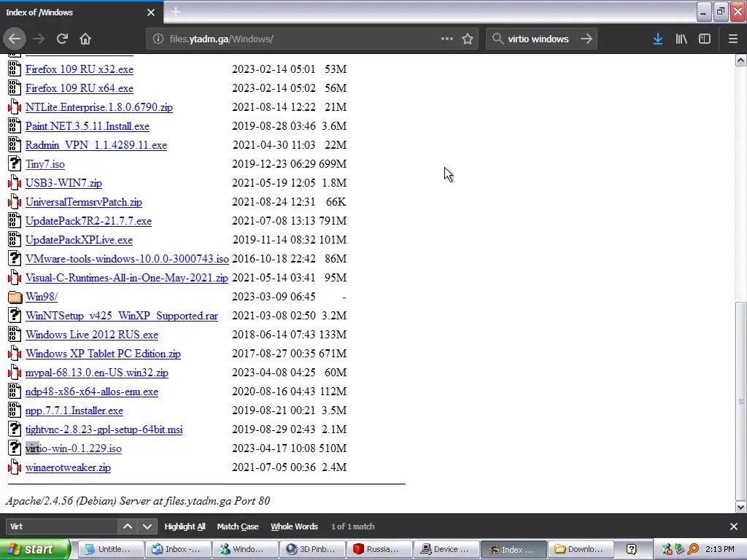Select the Index of /Windows tab
747x560 pixels.
[x=81, y=12]
